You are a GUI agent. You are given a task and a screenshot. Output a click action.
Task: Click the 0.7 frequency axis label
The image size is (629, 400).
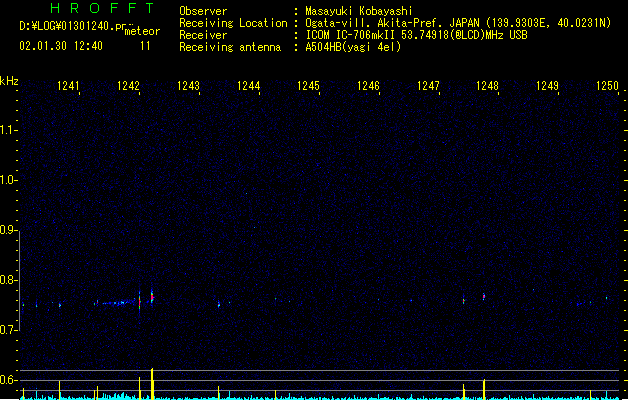pos(8,330)
